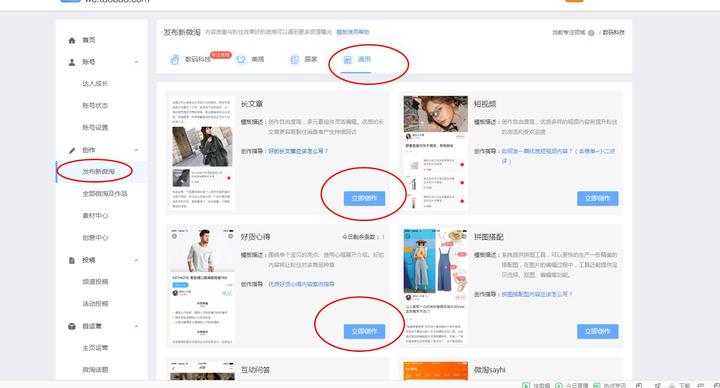Open 达人成长 in the sidebar

(x=95, y=84)
